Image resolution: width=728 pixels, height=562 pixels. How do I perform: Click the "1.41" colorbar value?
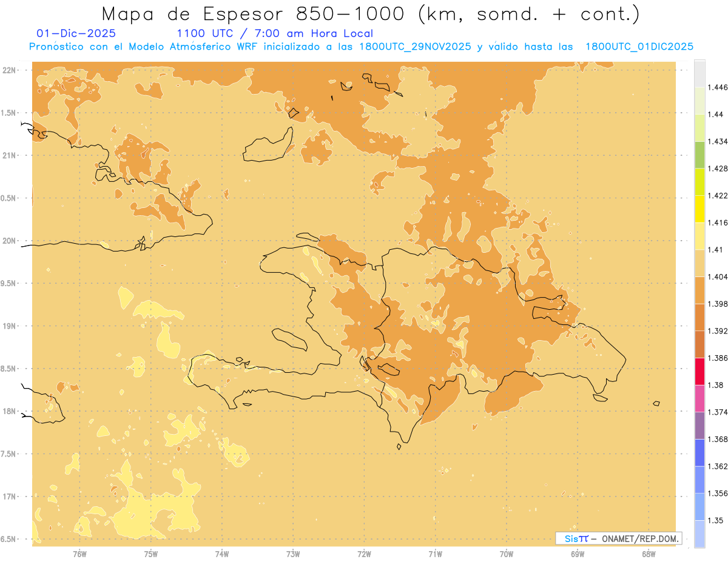(715, 250)
